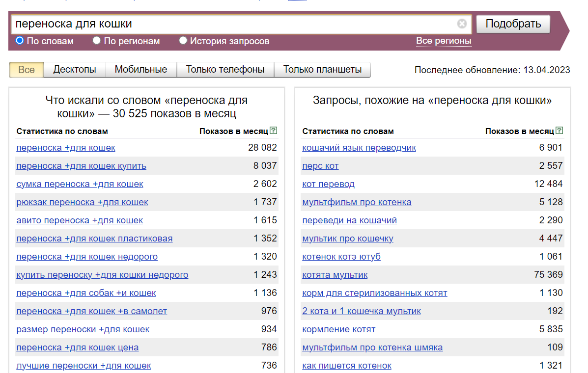Image resolution: width=588 pixels, height=373 pixels.
Task: Open link 'купить переноску +для кошки недорого'
Action: [102, 275]
